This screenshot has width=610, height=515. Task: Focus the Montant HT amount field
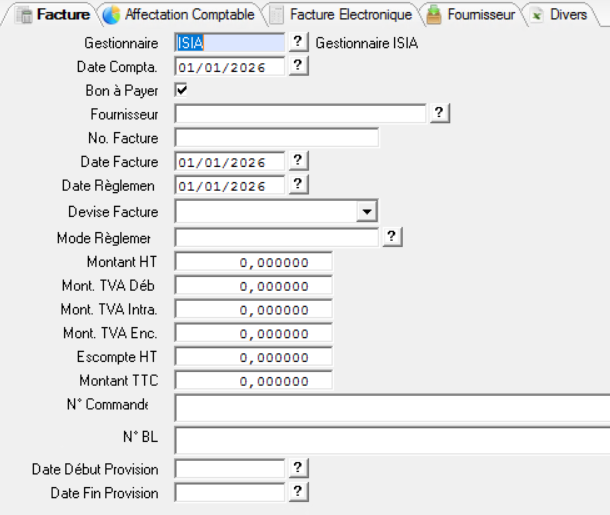click(253, 262)
